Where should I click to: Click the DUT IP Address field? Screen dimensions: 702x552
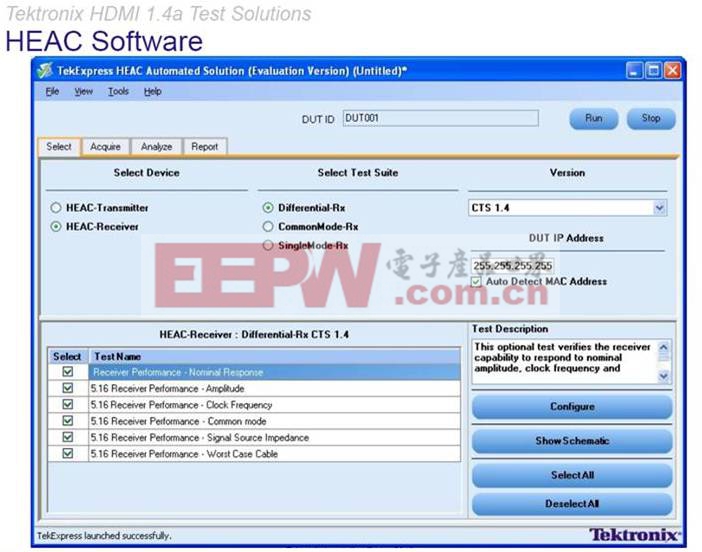click(x=513, y=266)
